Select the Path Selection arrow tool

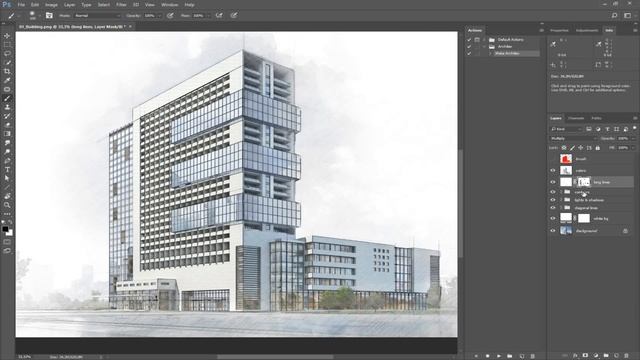pos(7,178)
